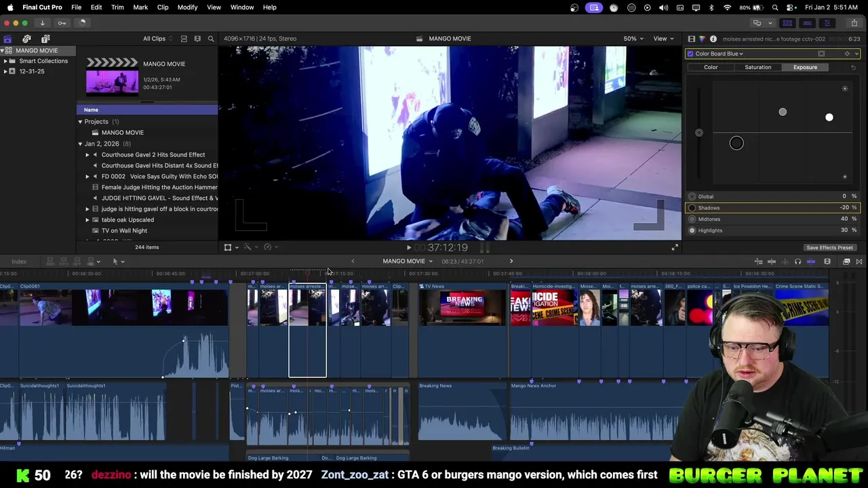Select the Global exposure puck
The width and height of the screenshot is (868, 488).
click(x=699, y=133)
